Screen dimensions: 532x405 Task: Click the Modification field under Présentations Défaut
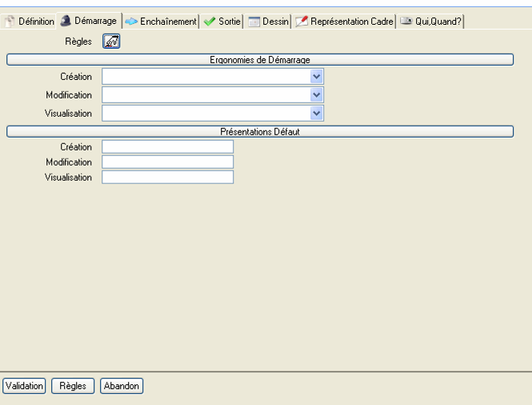point(168,162)
